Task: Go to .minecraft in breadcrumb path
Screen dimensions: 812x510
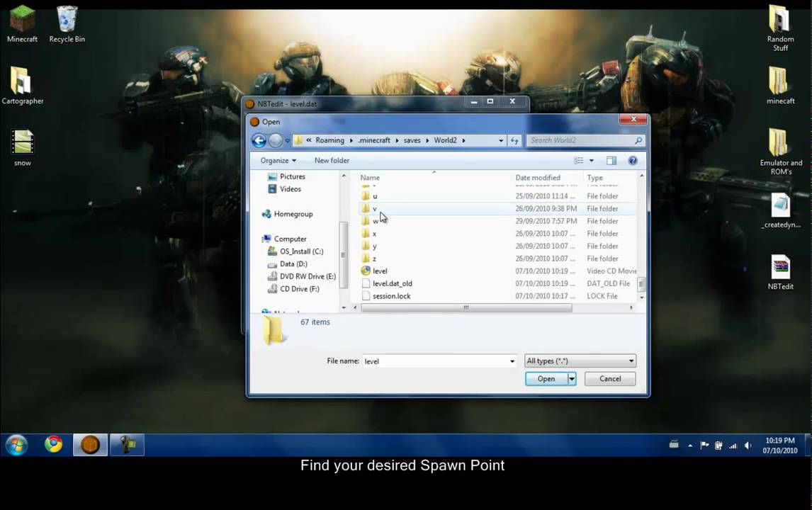Action: [x=374, y=140]
